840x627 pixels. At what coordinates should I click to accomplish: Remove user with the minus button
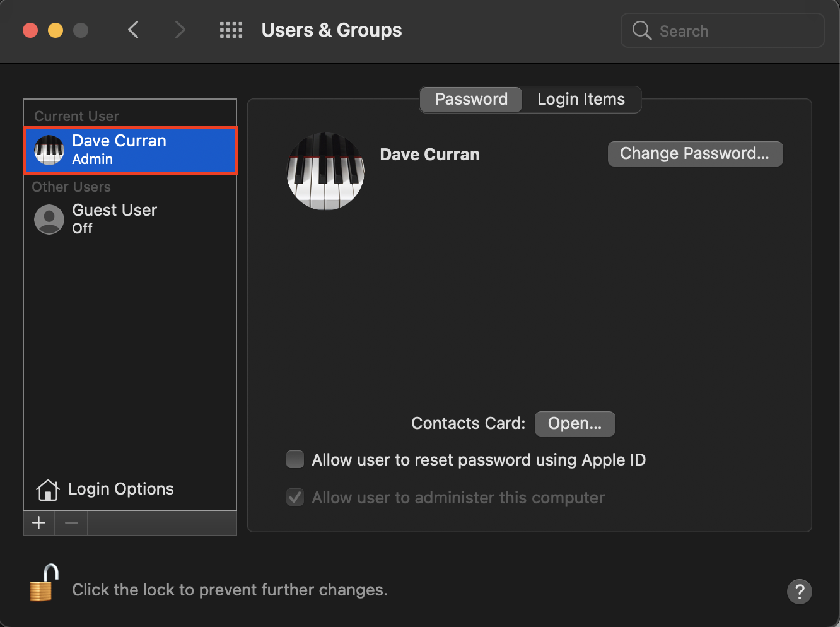71,523
